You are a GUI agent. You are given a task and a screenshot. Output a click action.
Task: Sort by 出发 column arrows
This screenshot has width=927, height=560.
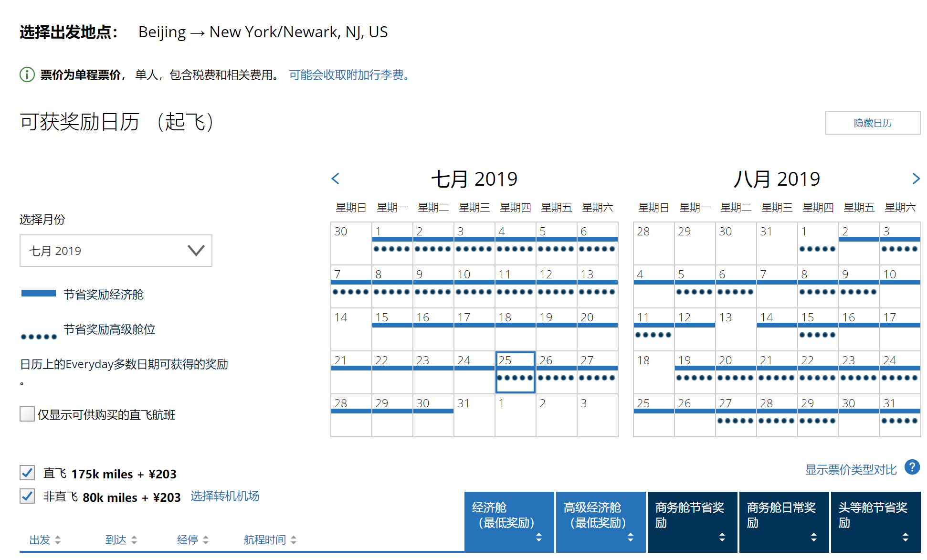coord(58,540)
